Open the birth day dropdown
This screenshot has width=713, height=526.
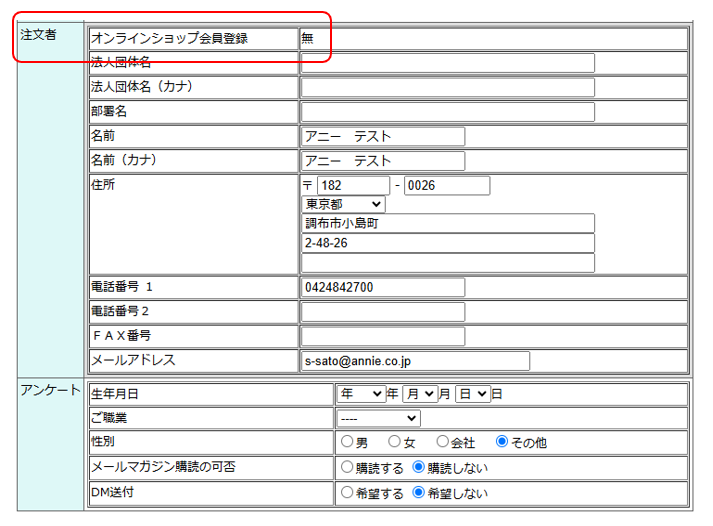coord(472,394)
